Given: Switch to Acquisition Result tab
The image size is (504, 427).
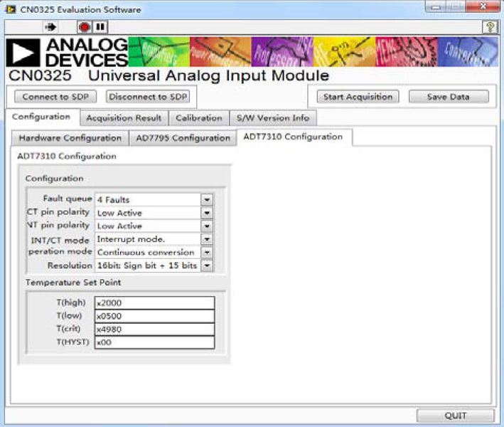Looking at the screenshot, I should coord(124,118).
